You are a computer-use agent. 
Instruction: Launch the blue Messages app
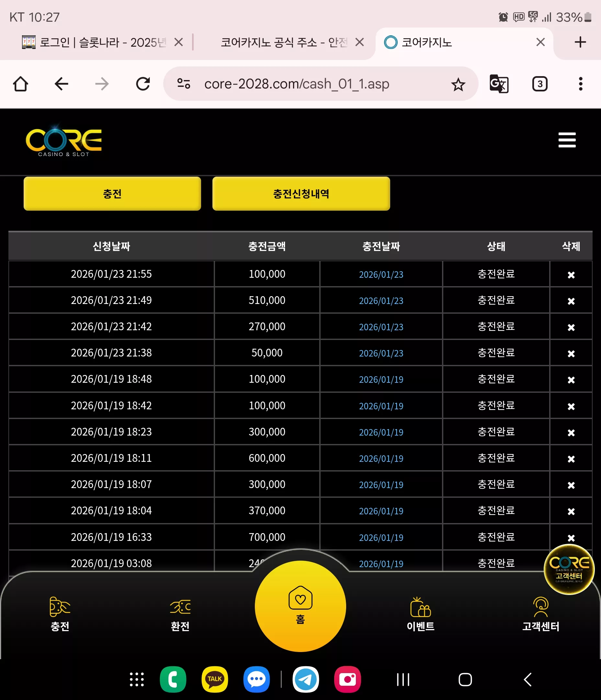point(256,679)
